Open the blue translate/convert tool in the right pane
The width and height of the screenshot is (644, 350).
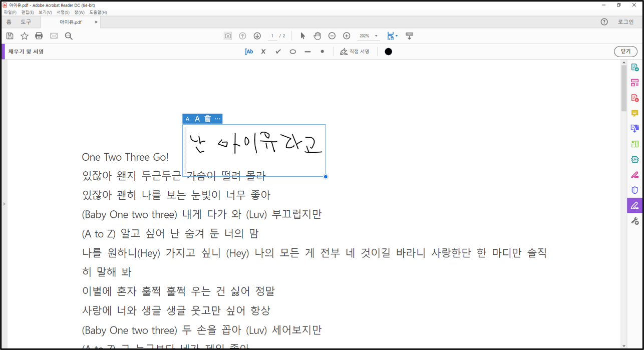[x=634, y=129]
